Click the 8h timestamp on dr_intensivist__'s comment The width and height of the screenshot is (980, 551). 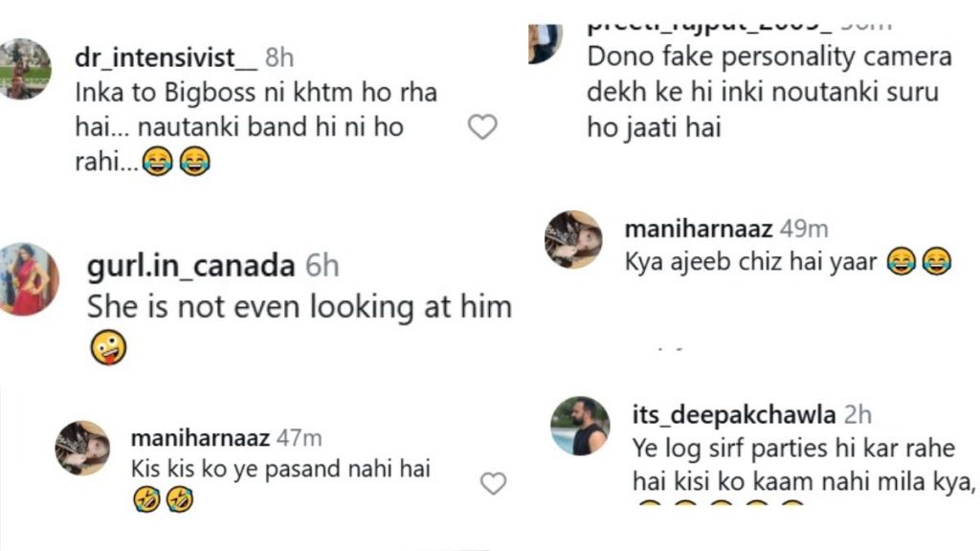click(x=279, y=57)
